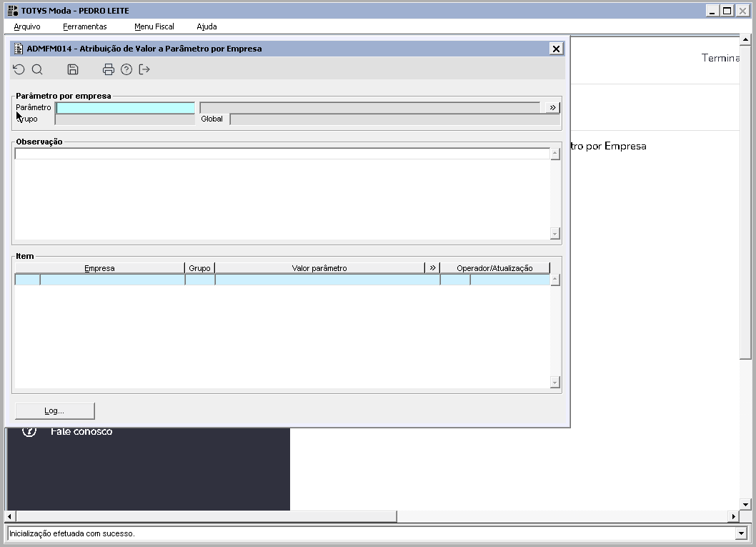Click the first Empresa code cell
Viewport: 756px width, 547px height.
(x=27, y=280)
